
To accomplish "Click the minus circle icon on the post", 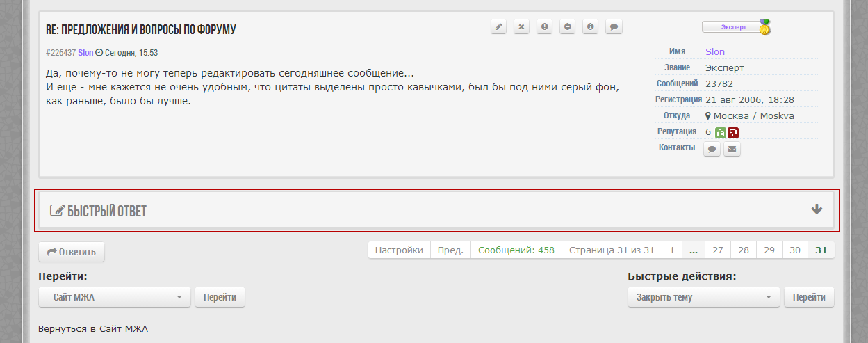I will [568, 27].
